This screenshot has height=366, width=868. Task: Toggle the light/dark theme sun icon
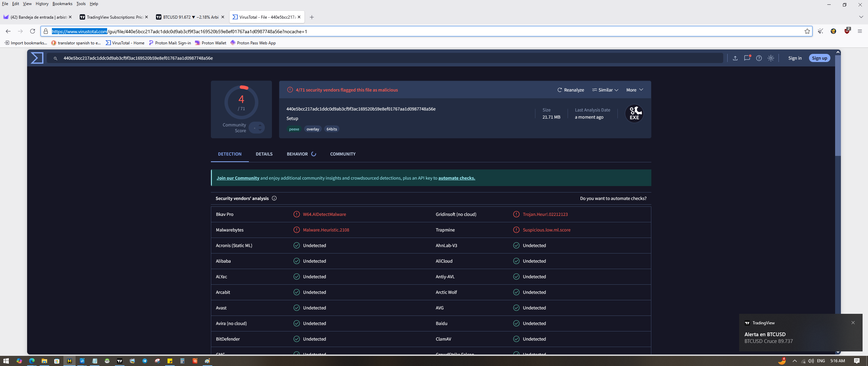pos(771,58)
